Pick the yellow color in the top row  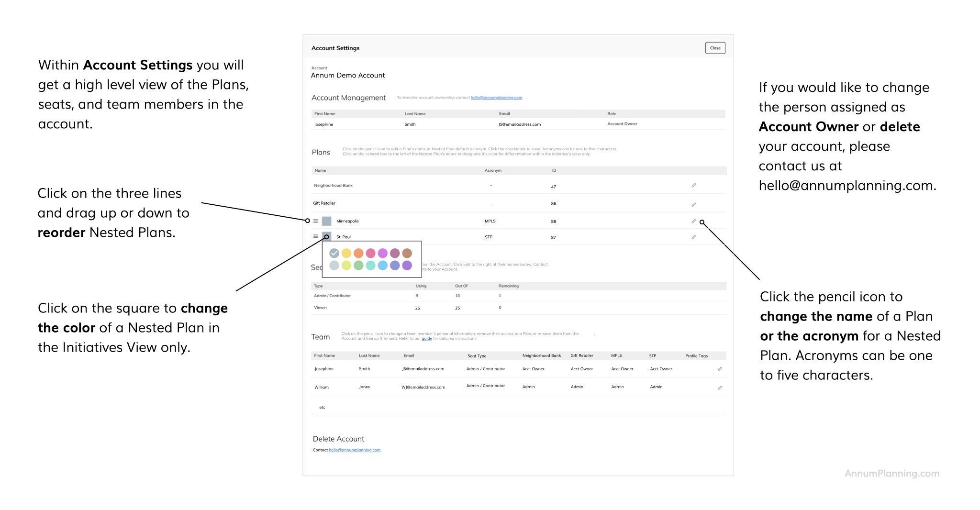[346, 253]
